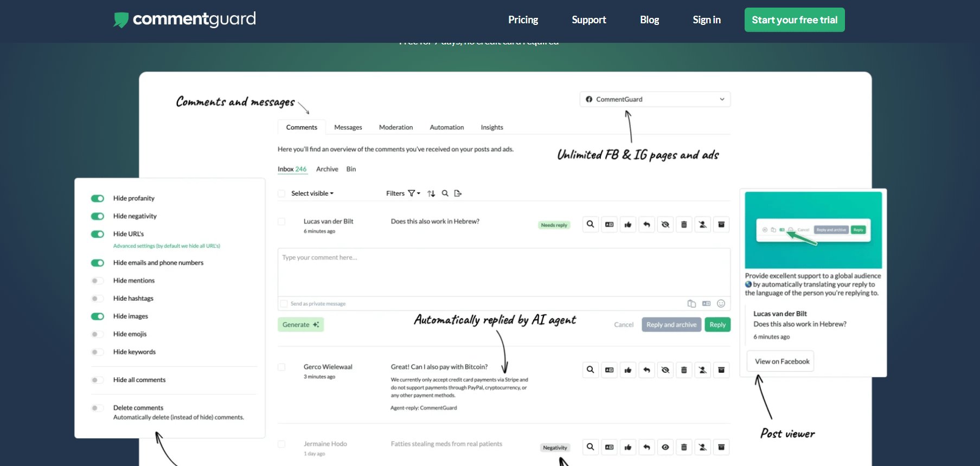Click the translate icon on Gerco Wielewaal's comment
This screenshot has height=466, width=980.
tap(610, 370)
